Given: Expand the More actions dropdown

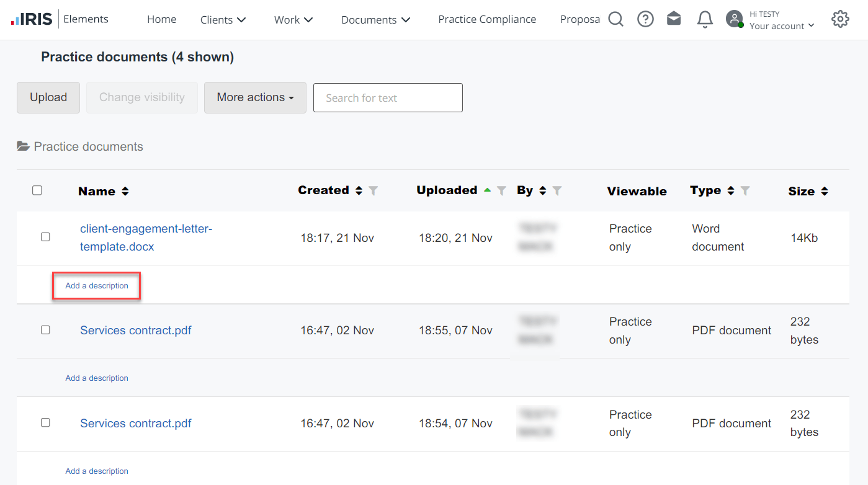Looking at the screenshot, I should point(255,97).
